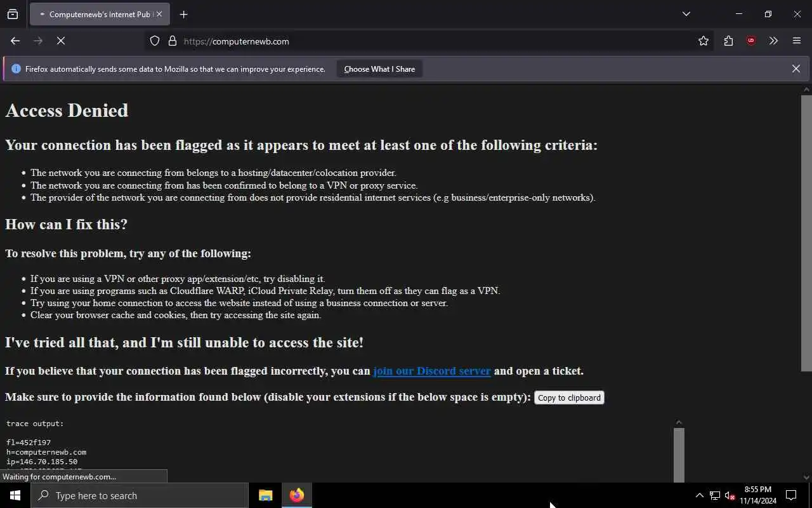This screenshot has height=508, width=812.
Task: Open File Explorer from taskbar
Action: pos(265,495)
